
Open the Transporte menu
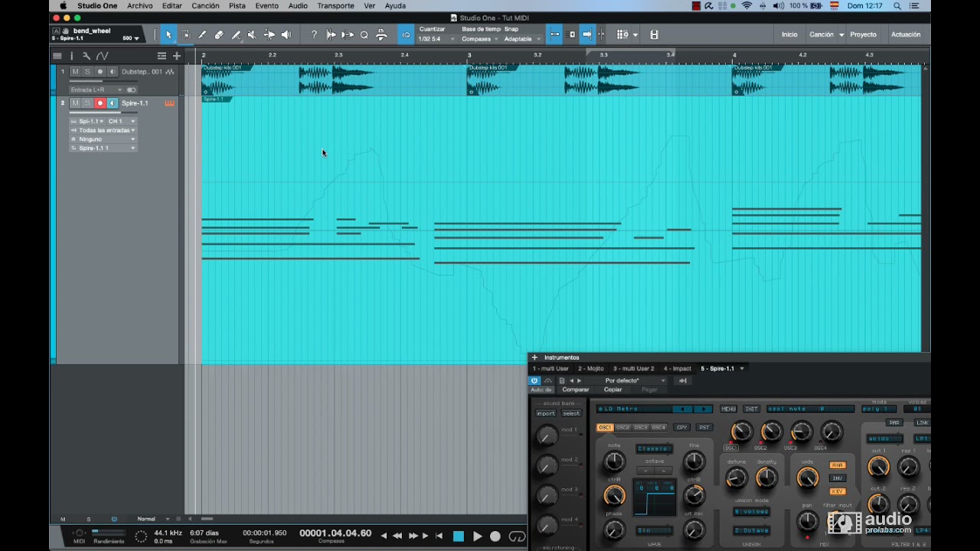click(x=335, y=5)
